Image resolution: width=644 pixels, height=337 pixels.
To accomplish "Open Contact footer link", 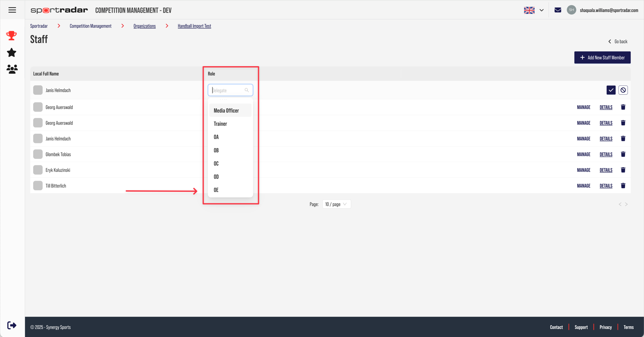I will coord(556,327).
